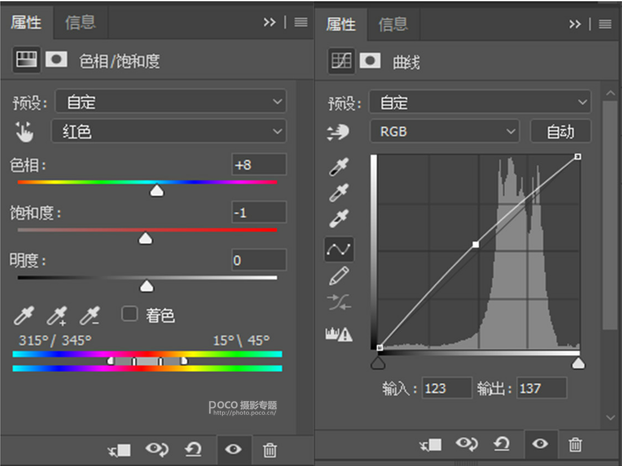
Task: Click the Curves panel scroll-down arrow
Action: 610,418
